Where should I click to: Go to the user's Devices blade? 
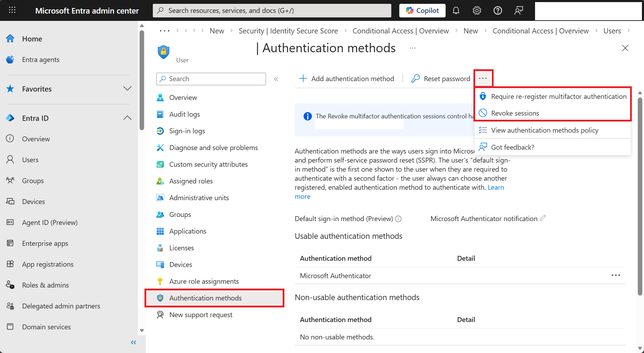[x=181, y=265]
